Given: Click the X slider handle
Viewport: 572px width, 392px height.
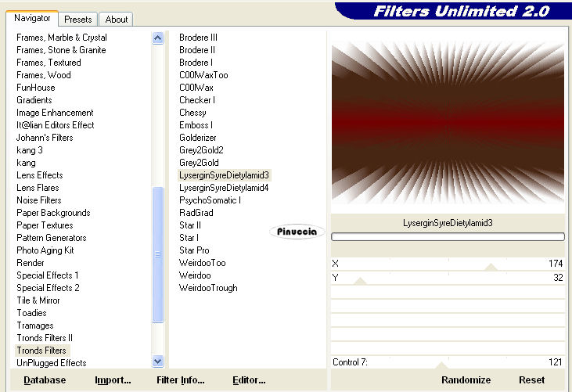Looking at the screenshot, I should [491, 267].
